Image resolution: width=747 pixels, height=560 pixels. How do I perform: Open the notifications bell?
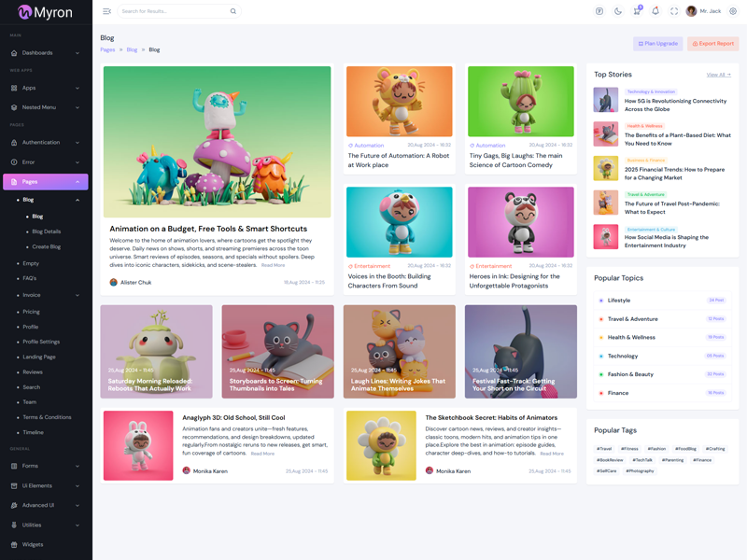(x=655, y=11)
